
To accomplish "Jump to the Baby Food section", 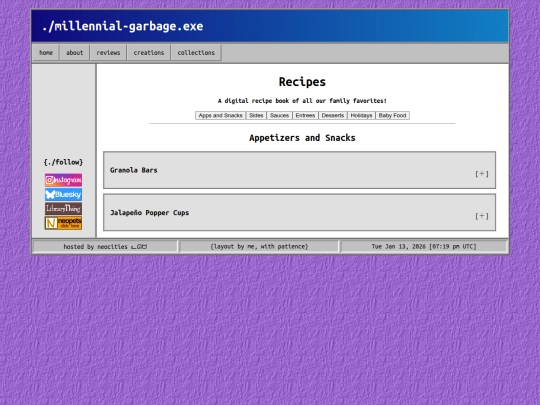I will [x=392, y=115].
